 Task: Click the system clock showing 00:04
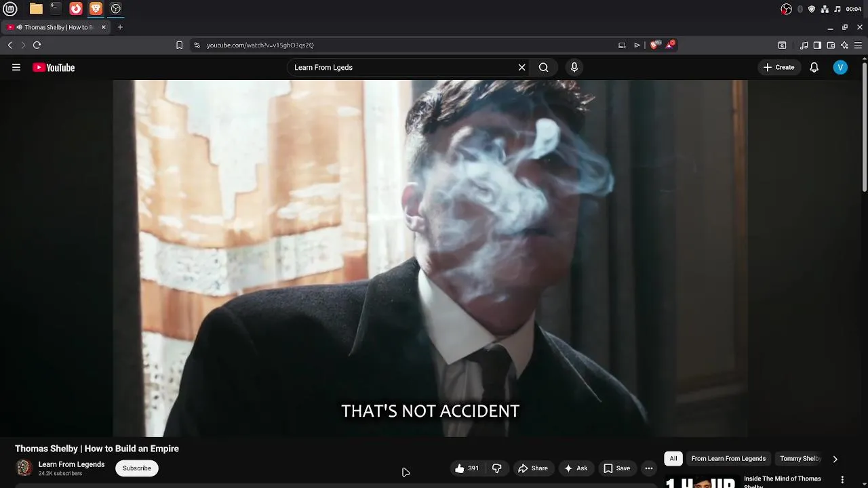[854, 9]
